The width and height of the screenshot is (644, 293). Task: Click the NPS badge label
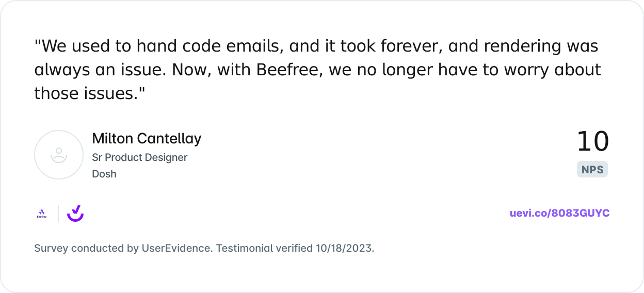coord(592,170)
